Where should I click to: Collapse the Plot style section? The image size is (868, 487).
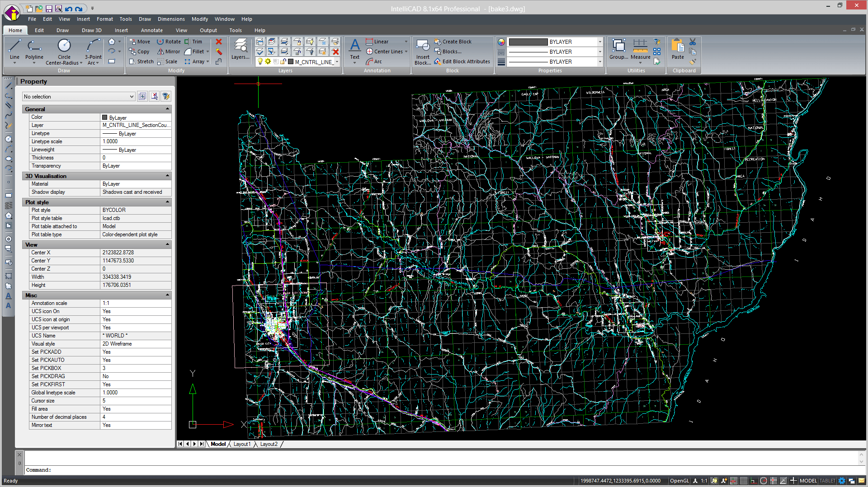167,202
